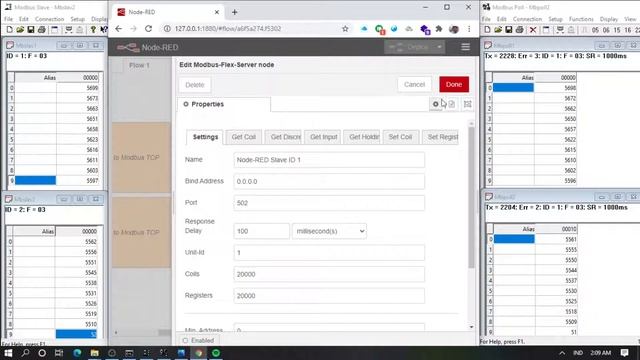640x360 pixels.
Task: Open the Windows Start menu
Action: pos(8,353)
